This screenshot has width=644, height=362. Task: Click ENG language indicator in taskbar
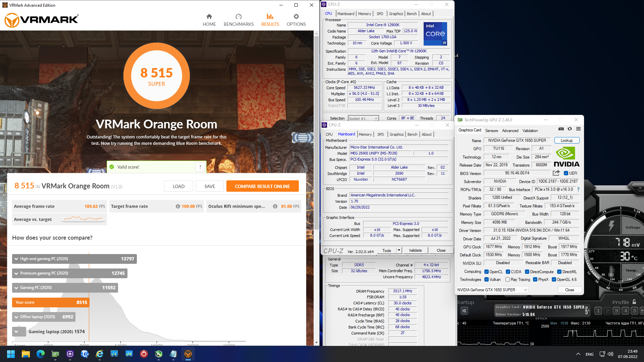click(589, 354)
